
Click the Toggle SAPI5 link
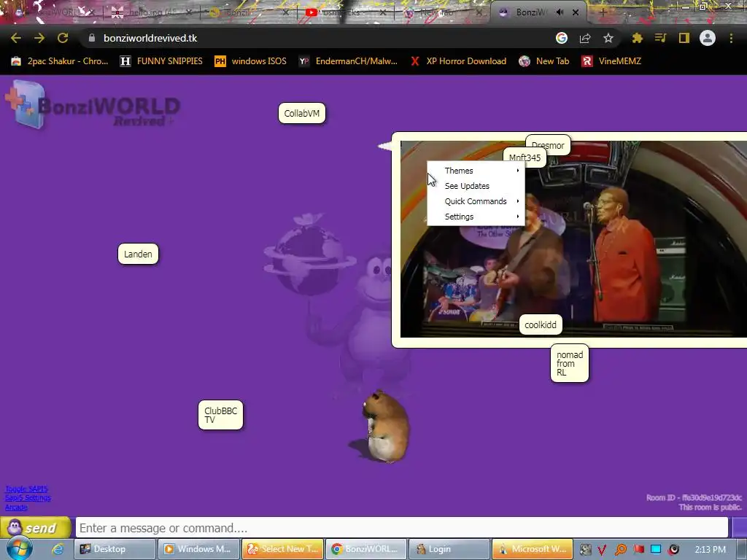[26, 489]
